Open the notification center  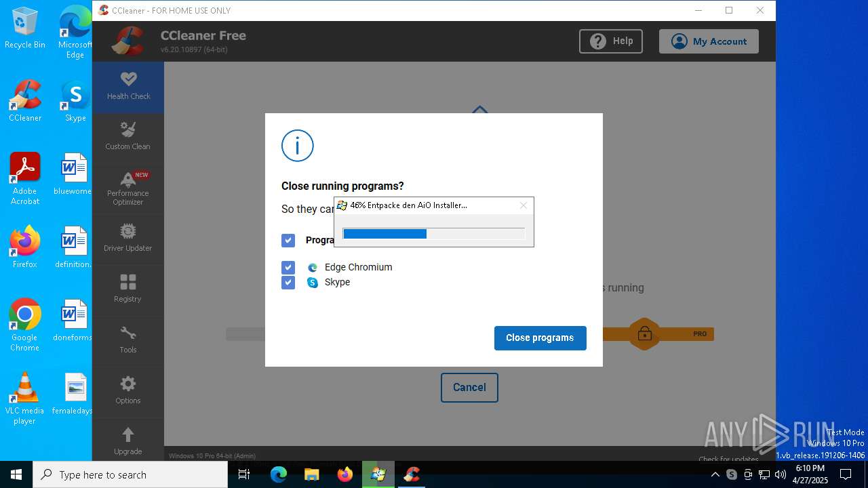pos(846,474)
